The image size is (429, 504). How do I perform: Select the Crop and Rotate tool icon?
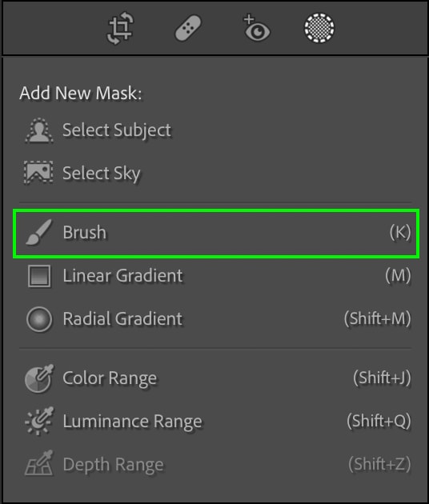[119, 28]
